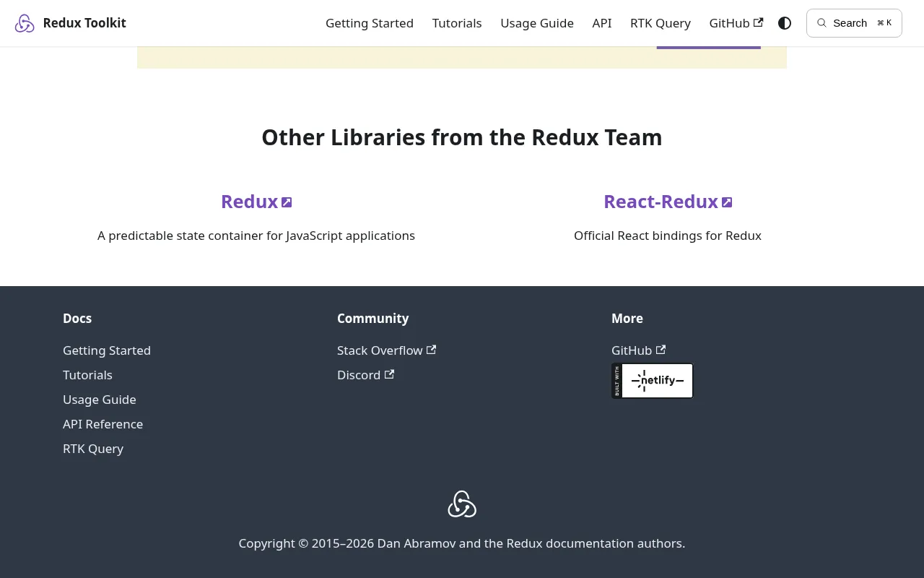924x578 pixels.
Task: Click the Official React bindings for Redux text
Action: [x=668, y=236]
